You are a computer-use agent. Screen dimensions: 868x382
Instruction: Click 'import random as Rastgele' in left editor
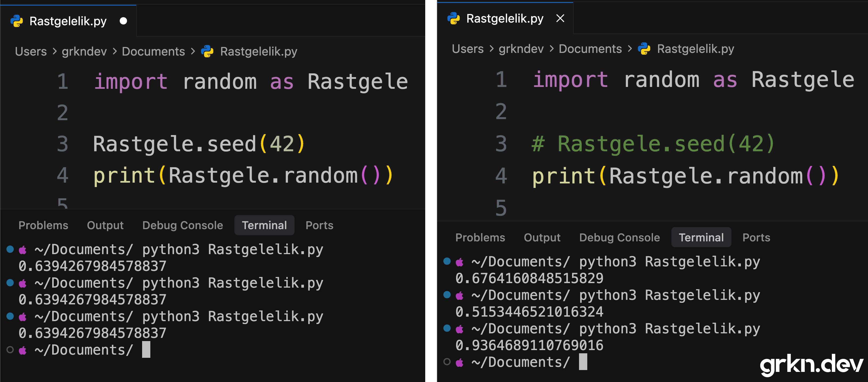251,82
